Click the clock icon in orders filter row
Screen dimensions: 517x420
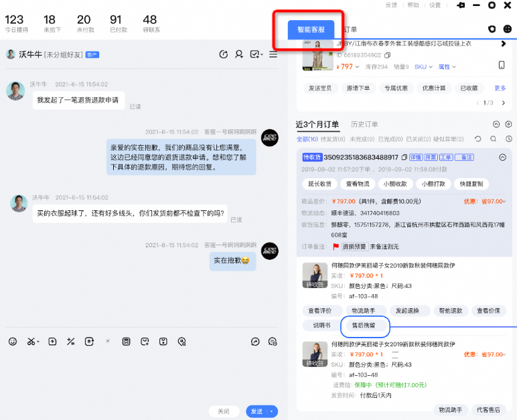coord(509,139)
